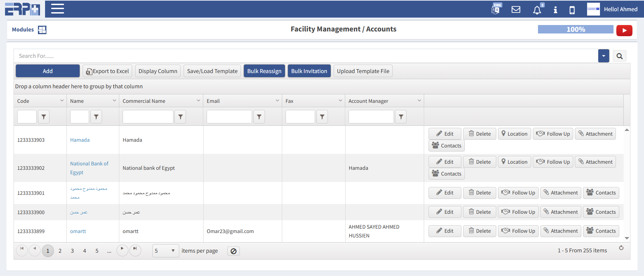Image resolution: width=644 pixels, height=276 pixels.
Task: Click the 100% progress bar
Action: (x=575, y=29)
